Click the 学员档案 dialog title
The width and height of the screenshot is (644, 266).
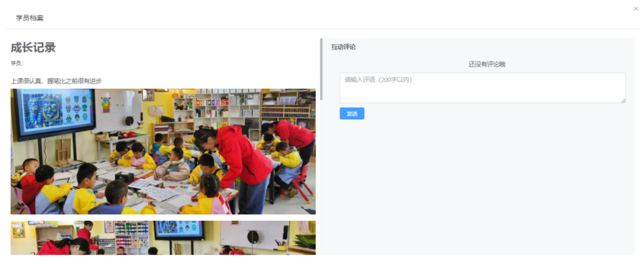pyautogui.click(x=30, y=18)
